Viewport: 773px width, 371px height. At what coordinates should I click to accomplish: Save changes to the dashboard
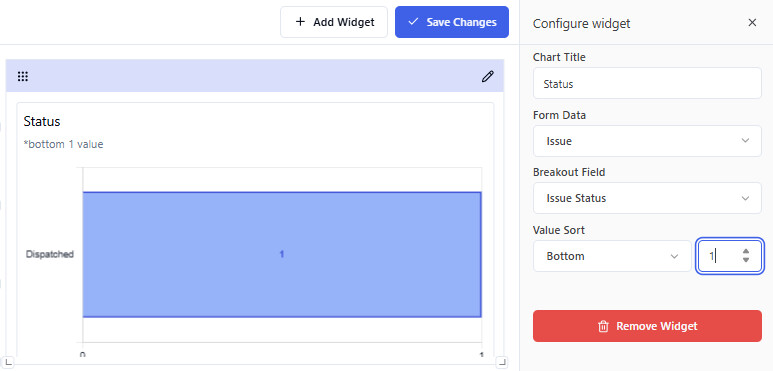click(452, 22)
